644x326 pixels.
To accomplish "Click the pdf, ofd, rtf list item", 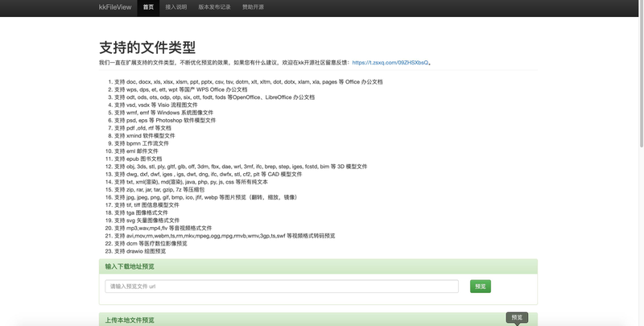I will [142, 128].
